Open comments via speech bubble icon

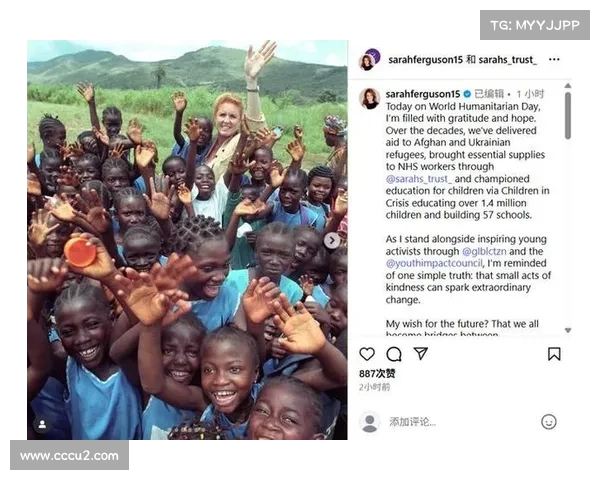click(394, 354)
